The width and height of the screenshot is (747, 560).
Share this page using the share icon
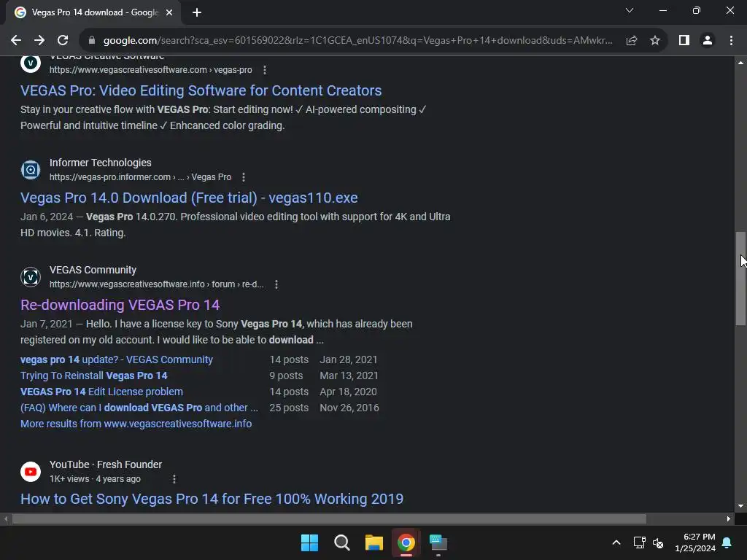[632, 41]
